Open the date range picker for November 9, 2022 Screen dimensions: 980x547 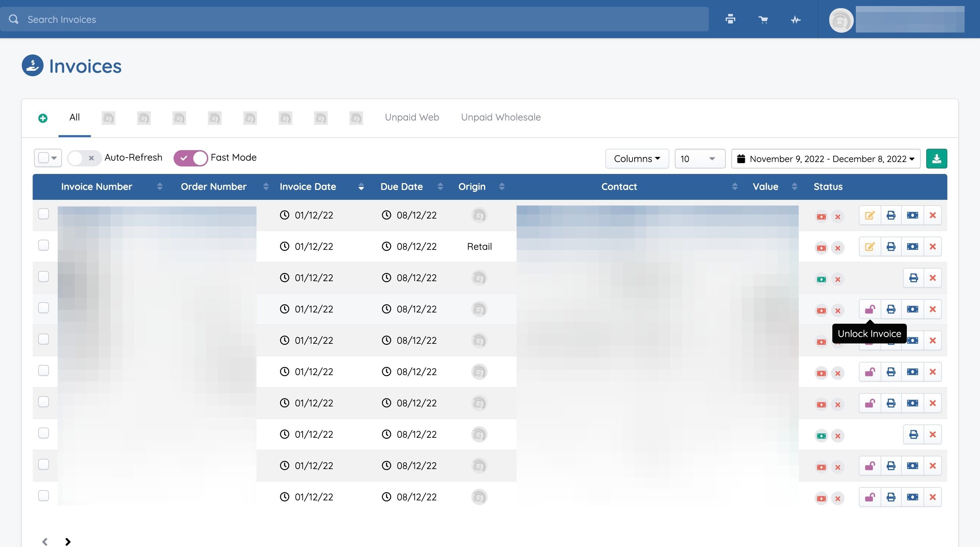(x=826, y=159)
